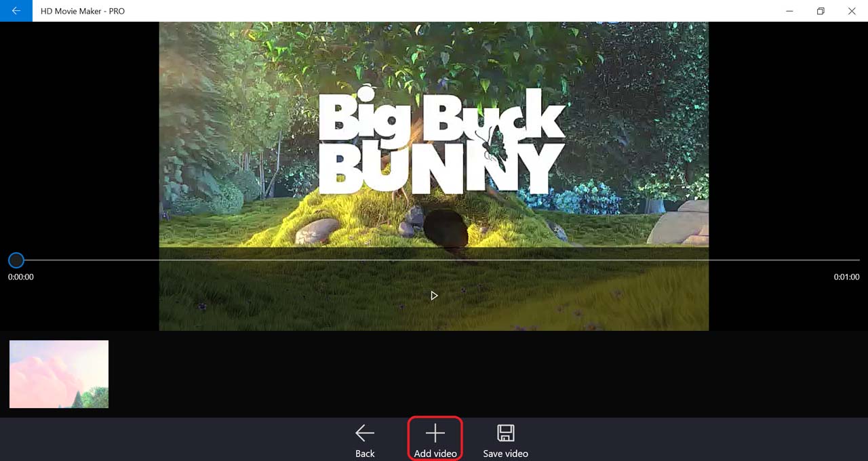The height and width of the screenshot is (461, 868).
Task: Click the "HD Movie Maker - PRO" window title
Action: tap(83, 11)
